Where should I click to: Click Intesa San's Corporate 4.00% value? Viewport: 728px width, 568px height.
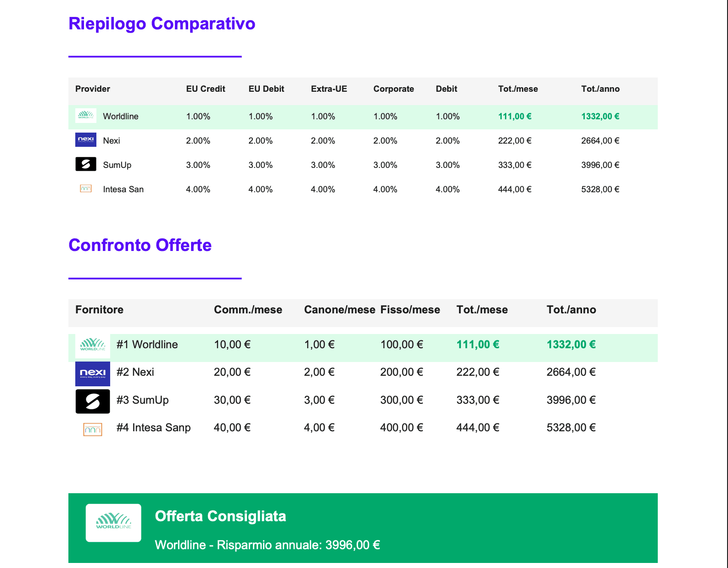pos(386,189)
